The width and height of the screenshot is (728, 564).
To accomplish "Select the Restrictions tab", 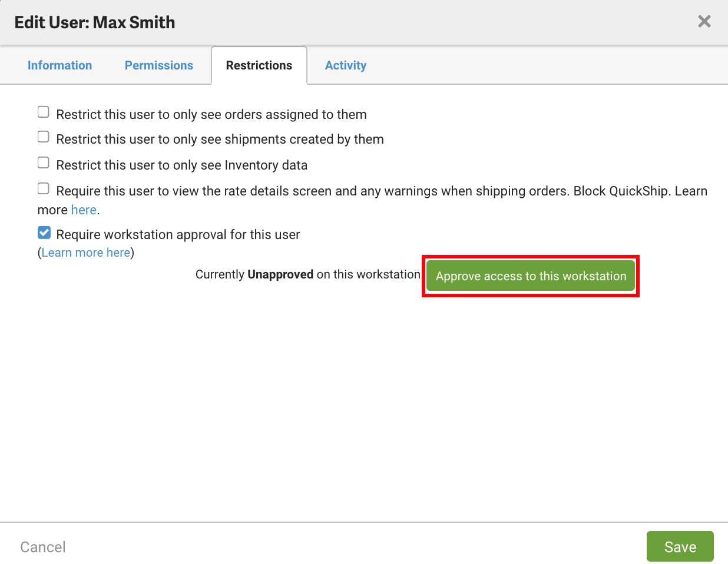I will click(259, 65).
